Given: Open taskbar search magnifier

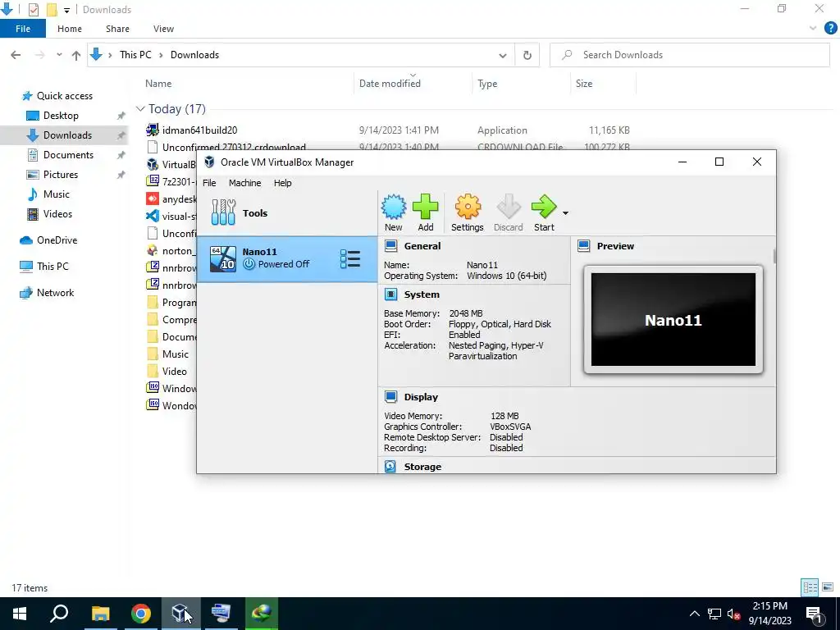Looking at the screenshot, I should pyautogui.click(x=59, y=614).
